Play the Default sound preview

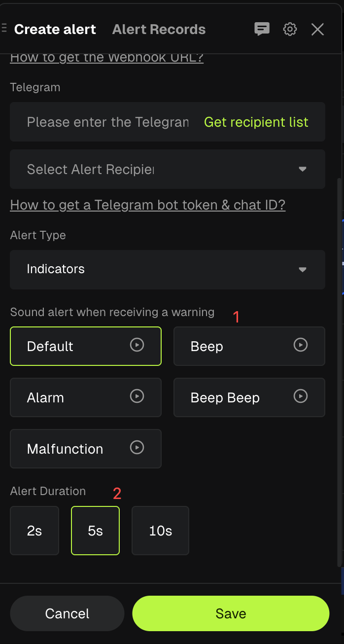click(x=137, y=346)
